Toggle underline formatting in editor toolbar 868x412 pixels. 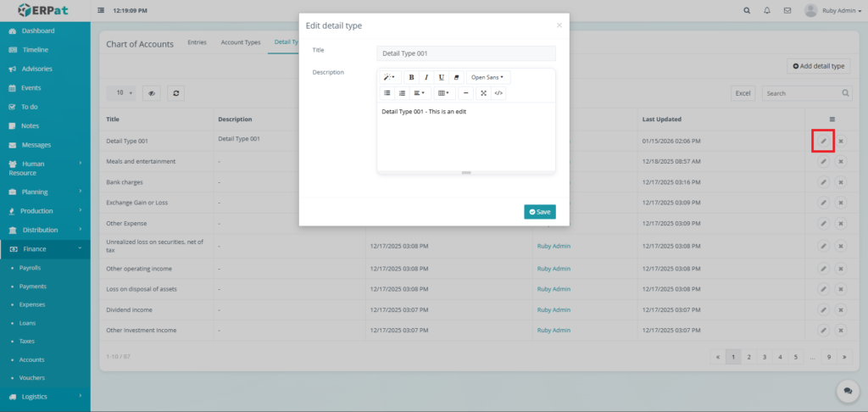tap(441, 77)
